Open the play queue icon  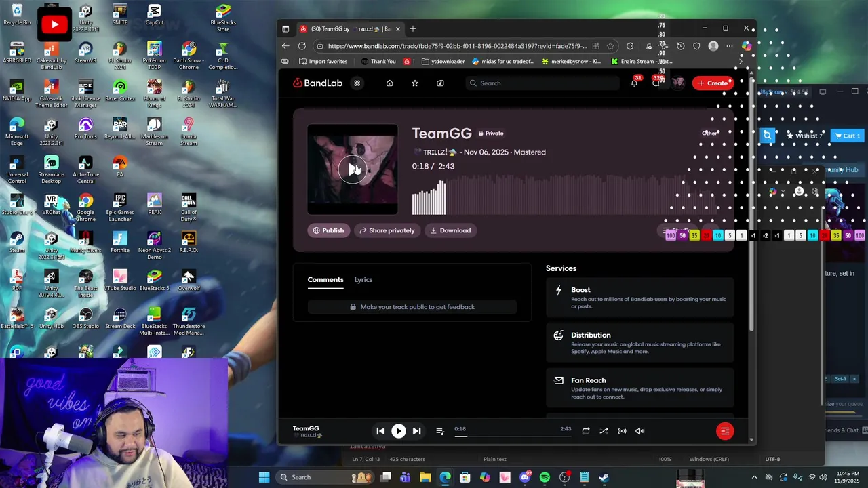[x=440, y=431]
